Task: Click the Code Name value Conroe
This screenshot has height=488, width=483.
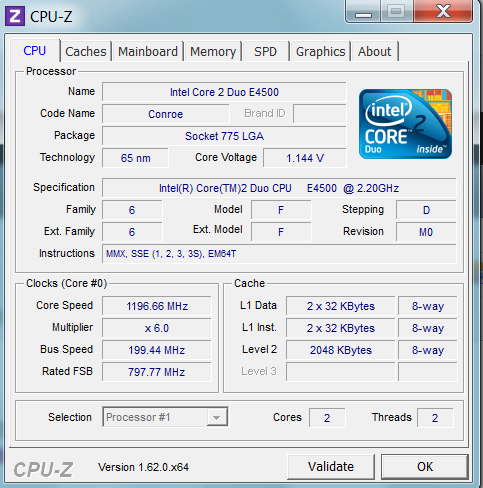Action: click(166, 114)
